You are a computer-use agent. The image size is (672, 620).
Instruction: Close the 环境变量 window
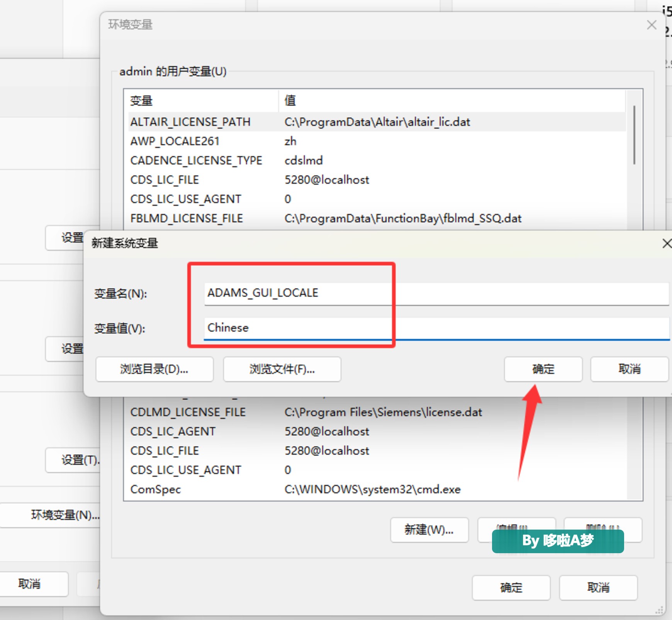click(x=652, y=25)
